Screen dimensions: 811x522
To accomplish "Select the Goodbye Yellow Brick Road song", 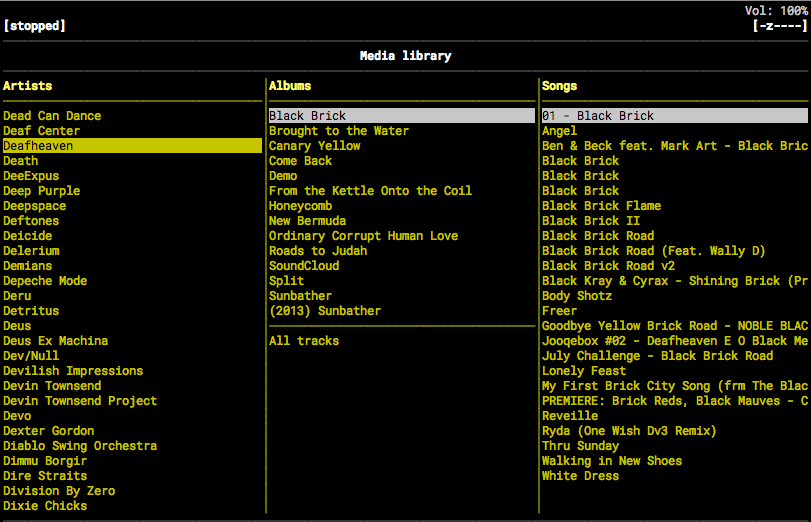I will tap(675, 326).
